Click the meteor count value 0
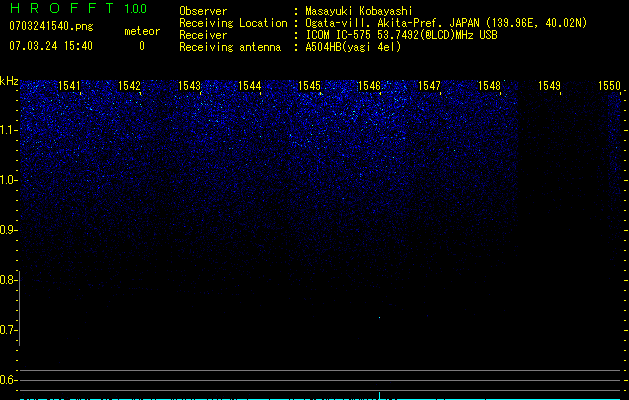Screen dimensions: 629x400 (x=142, y=46)
